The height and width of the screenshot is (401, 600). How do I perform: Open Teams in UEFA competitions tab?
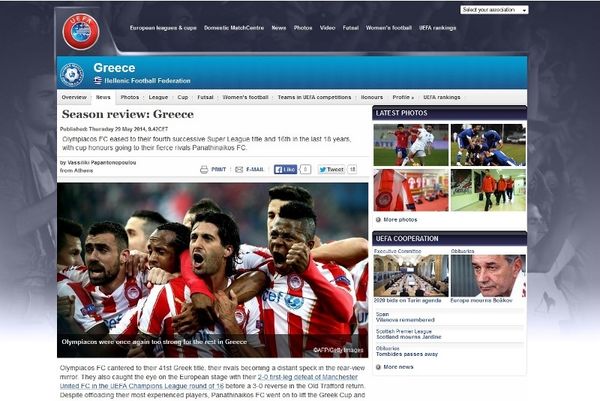coord(314,97)
